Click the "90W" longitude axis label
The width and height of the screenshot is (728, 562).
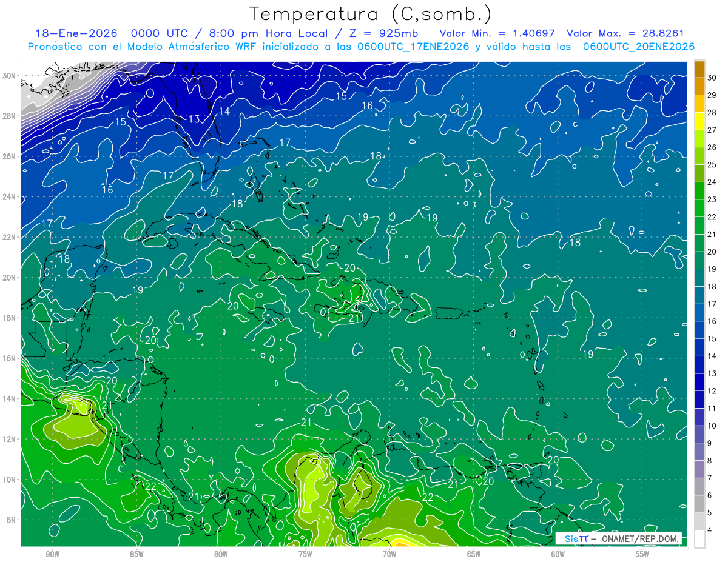click(52, 554)
